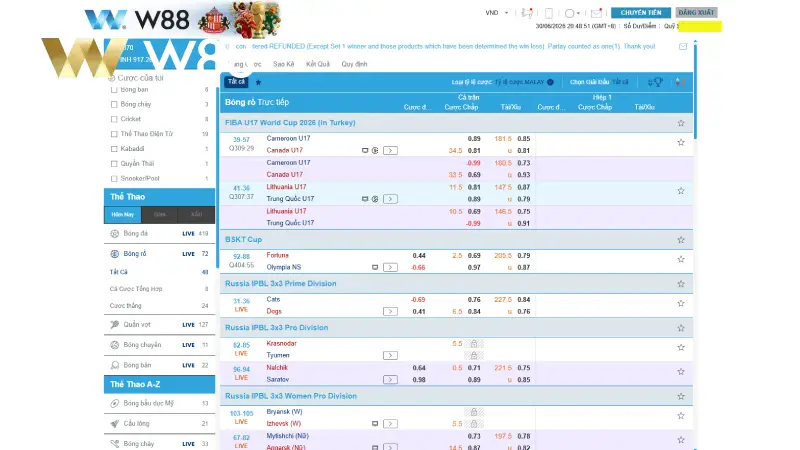Tick the Kabaddi checkbox
This screenshot has width=800, height=450.
[x=114, y=149]
